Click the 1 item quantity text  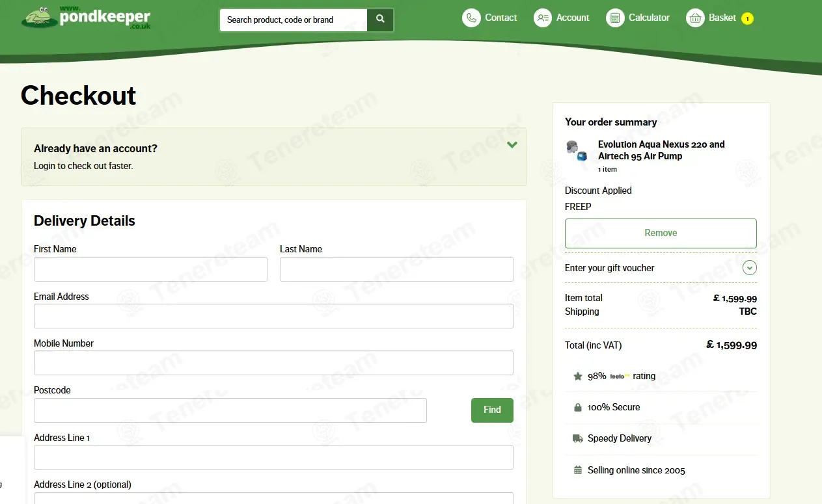point(607,169)
